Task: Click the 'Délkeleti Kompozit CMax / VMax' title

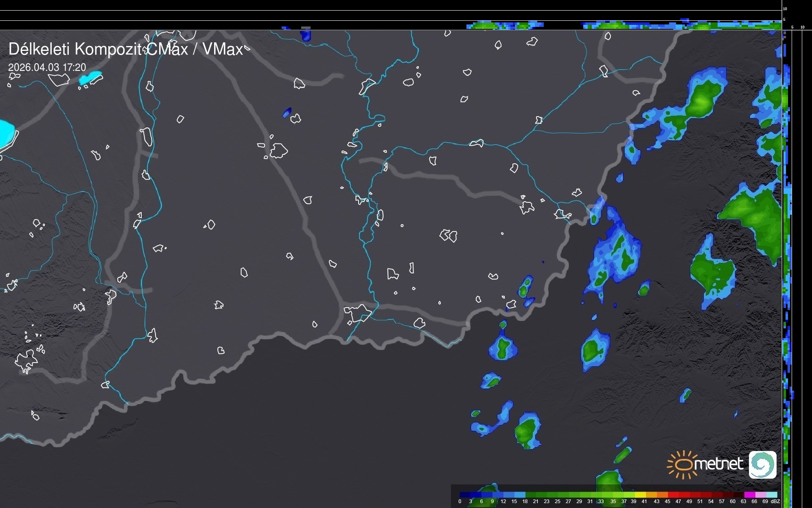Action: (x=125, y=49)
